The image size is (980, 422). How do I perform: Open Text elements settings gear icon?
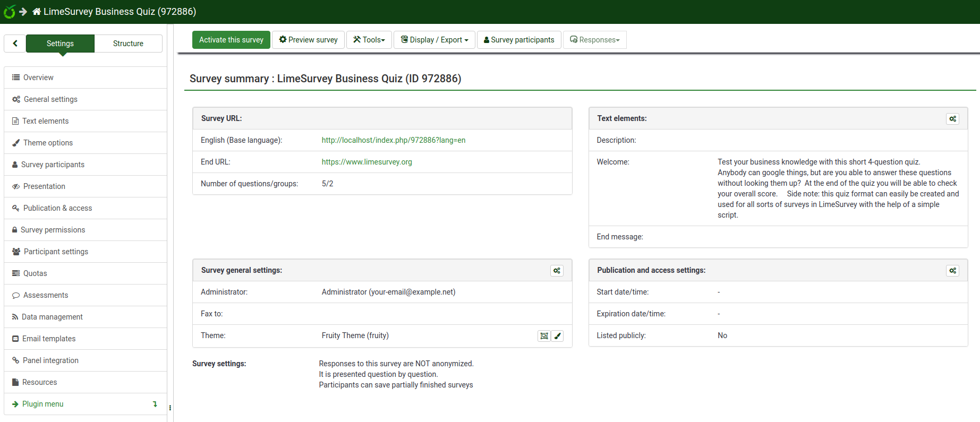click(x=952, y=119)
